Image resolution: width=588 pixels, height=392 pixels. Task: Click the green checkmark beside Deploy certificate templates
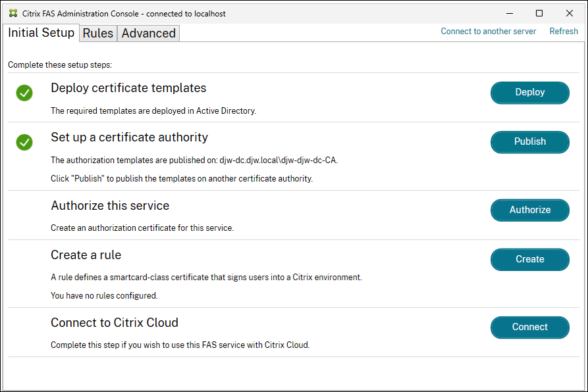[x=24, y=93]
